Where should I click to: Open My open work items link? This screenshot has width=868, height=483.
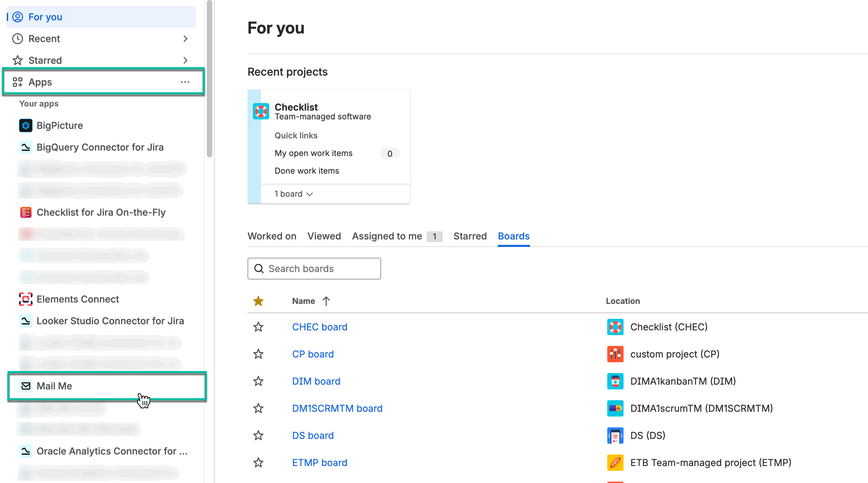[313, 153]
